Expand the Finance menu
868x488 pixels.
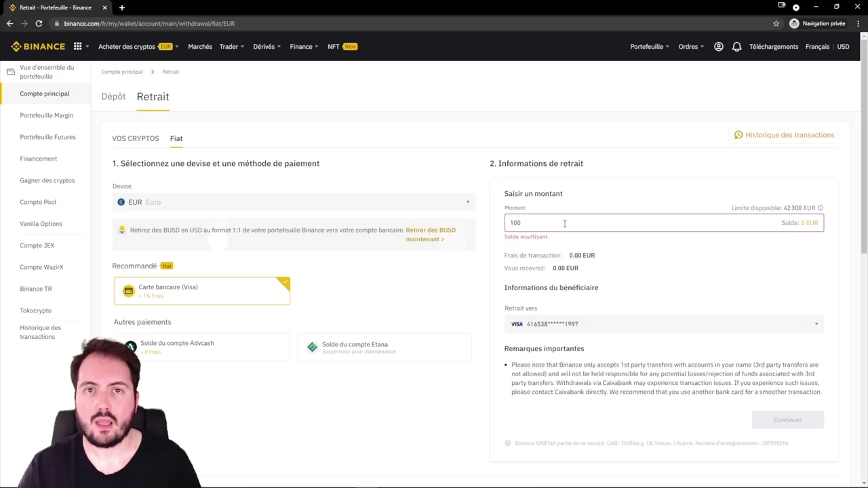[304, 47]
